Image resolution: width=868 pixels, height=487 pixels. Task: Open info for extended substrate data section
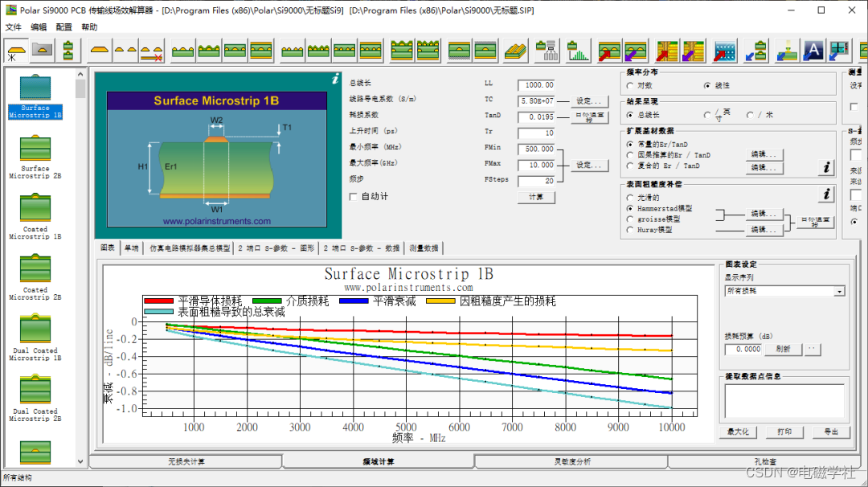(x=826, y=167)
